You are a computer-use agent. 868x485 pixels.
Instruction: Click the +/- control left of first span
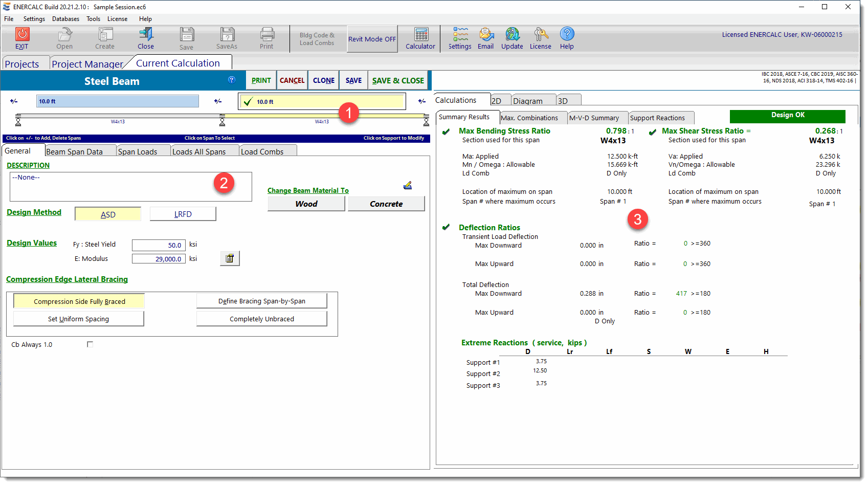(14, 101)
